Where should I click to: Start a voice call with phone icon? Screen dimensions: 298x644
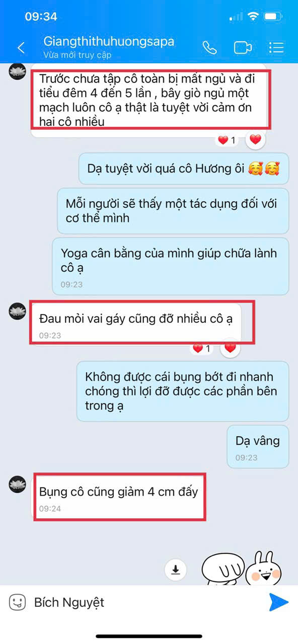[209, 47]
